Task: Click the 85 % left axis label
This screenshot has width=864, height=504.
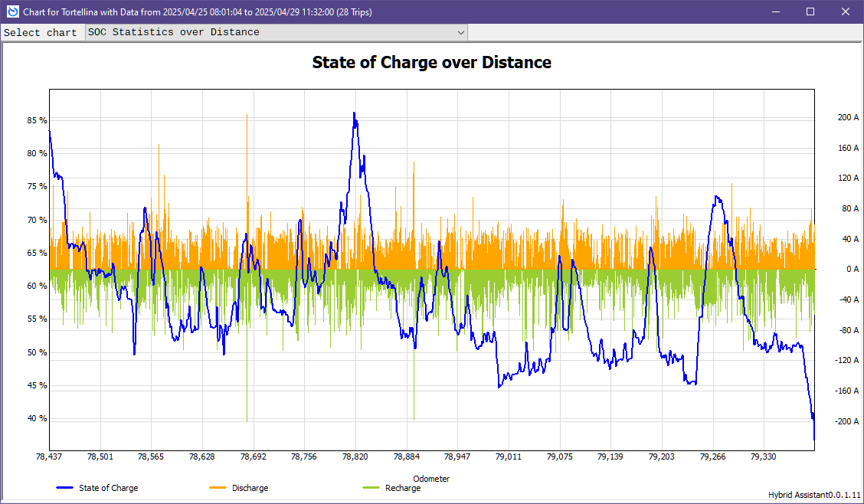Action: point(37,121)
